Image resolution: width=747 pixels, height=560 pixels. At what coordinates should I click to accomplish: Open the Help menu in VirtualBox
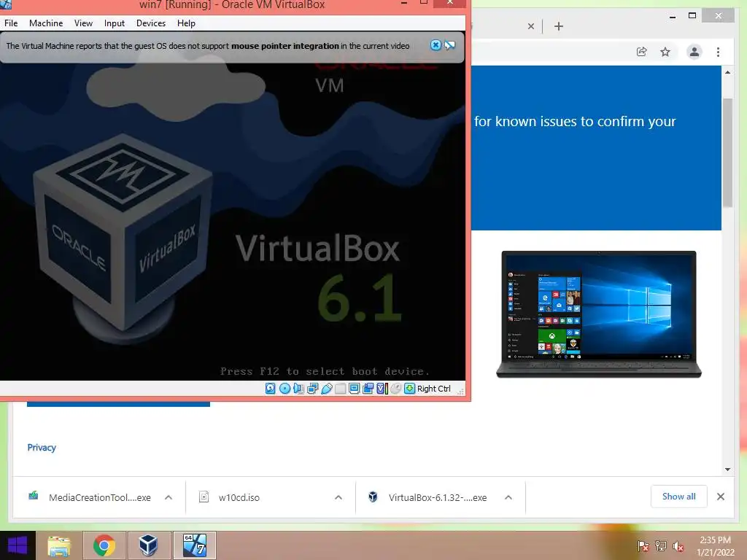coord(186,23)
